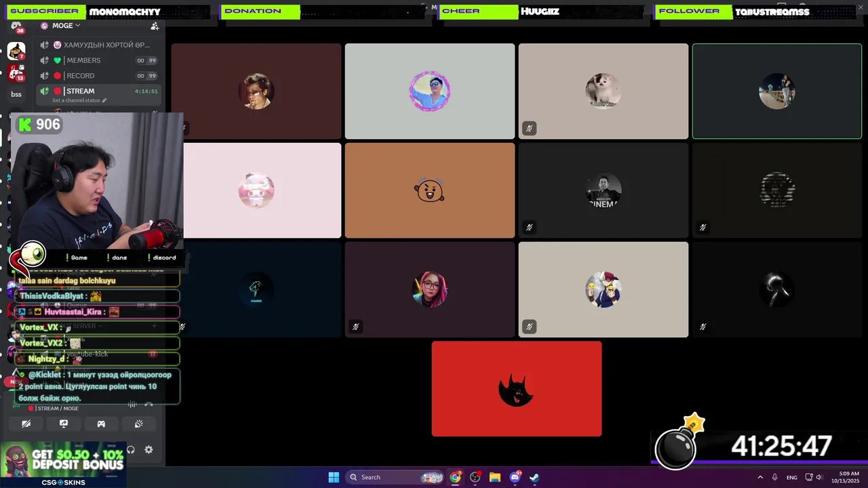This screenshot has width=868, height=488.
Task: Select the beige tile with white cat avatar
Action: [x=604, y=91]
